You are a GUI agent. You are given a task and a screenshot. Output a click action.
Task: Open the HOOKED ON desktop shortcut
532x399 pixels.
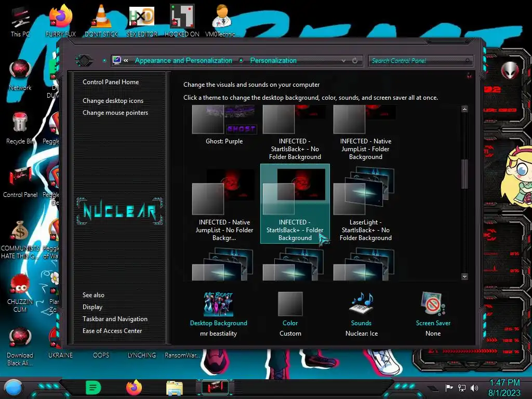(x=182, y=21)
